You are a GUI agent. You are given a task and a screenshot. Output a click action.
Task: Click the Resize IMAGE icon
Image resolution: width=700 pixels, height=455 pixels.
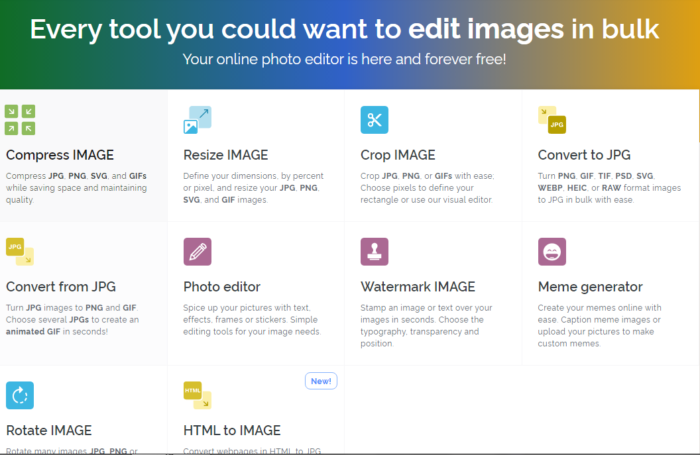click(197, 120)
